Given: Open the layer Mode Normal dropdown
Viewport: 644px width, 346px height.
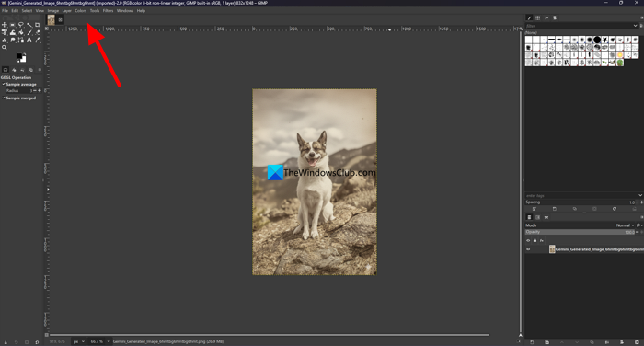Looking at the screenshot, I should tap(626, 225).
